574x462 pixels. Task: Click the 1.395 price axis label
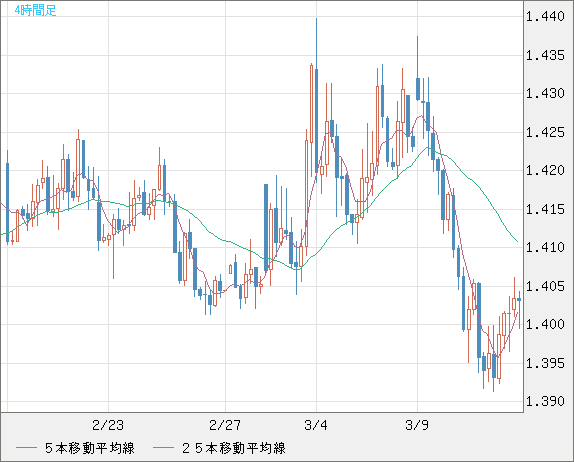pos(545,363)
